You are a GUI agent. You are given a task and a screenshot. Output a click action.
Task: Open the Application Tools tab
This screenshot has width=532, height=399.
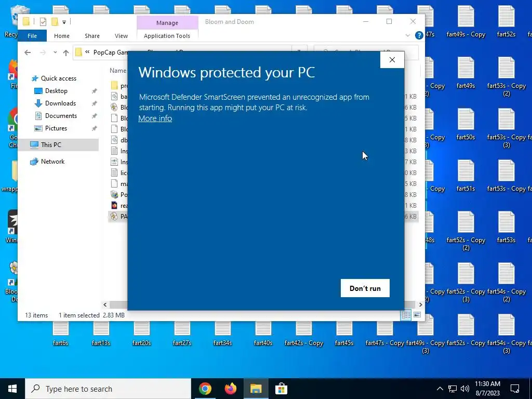167,36
